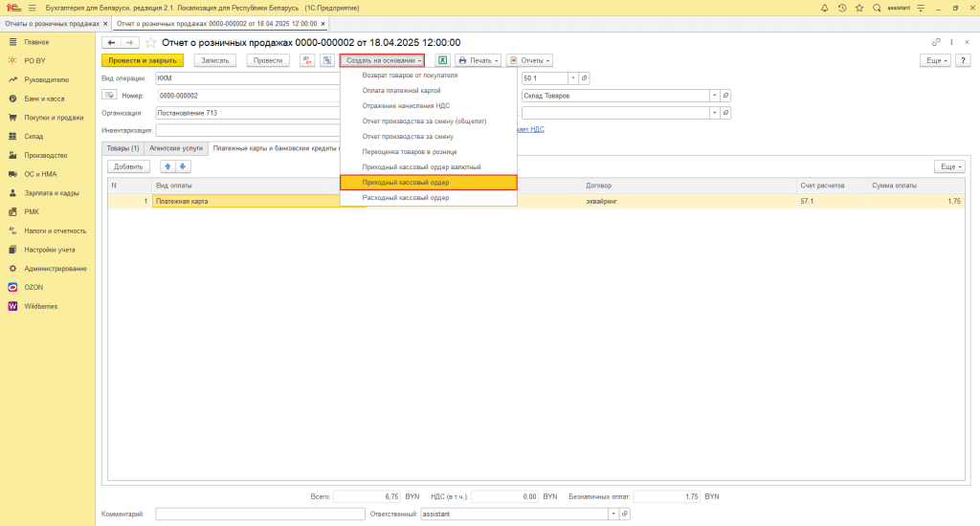
Task: Open service settings icon beside assistant
Action: pos(921,8)
